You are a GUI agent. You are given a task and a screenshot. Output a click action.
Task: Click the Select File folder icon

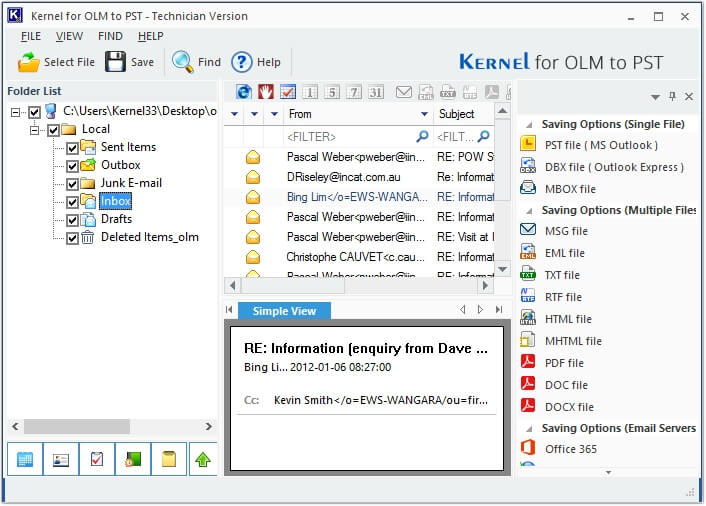pos(29,62)
